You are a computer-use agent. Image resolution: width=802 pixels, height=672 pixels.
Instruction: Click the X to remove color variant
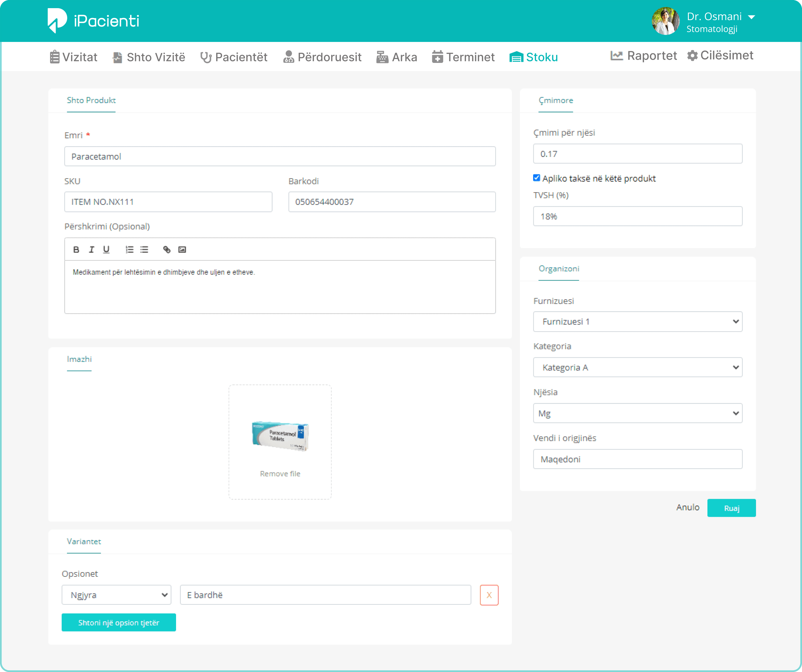[x=489, y=595]
